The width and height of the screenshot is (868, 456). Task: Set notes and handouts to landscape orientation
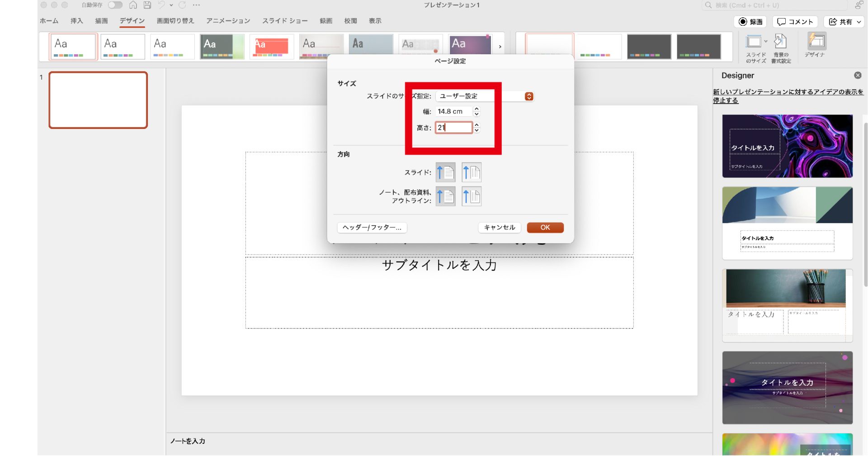pyautogui.click(x=472, y=196)
